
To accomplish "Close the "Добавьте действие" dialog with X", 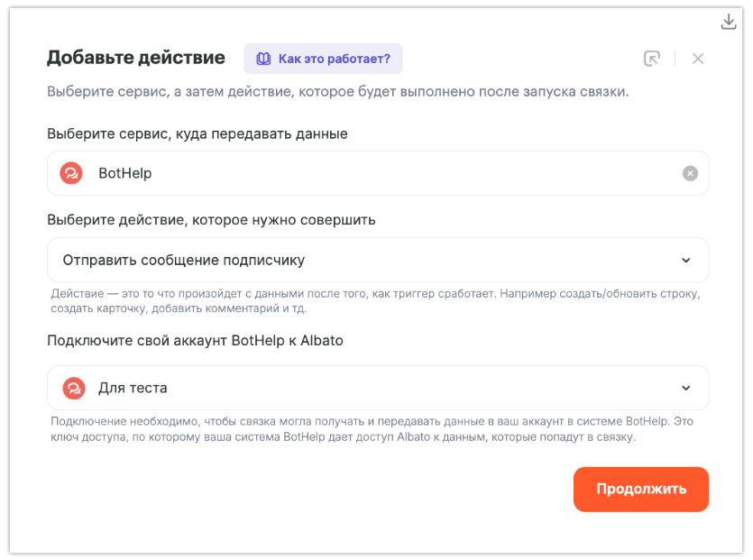I will (698, 59).
